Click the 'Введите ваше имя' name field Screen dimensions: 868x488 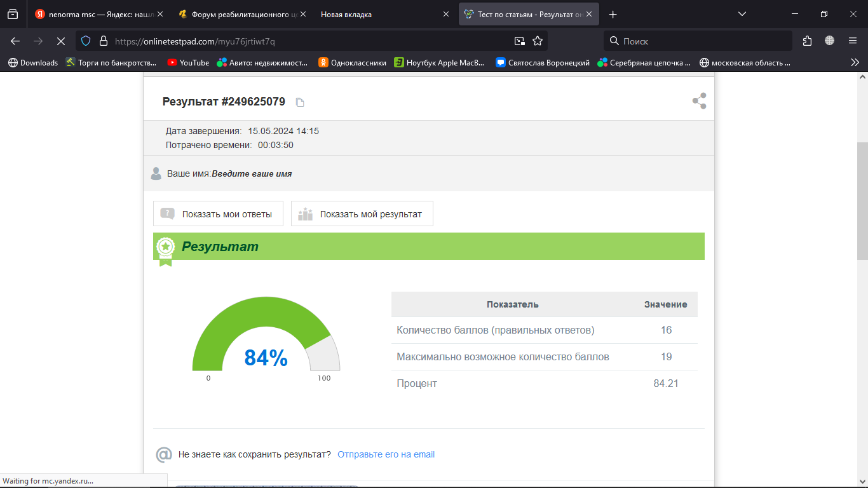[x=252, y=173]
